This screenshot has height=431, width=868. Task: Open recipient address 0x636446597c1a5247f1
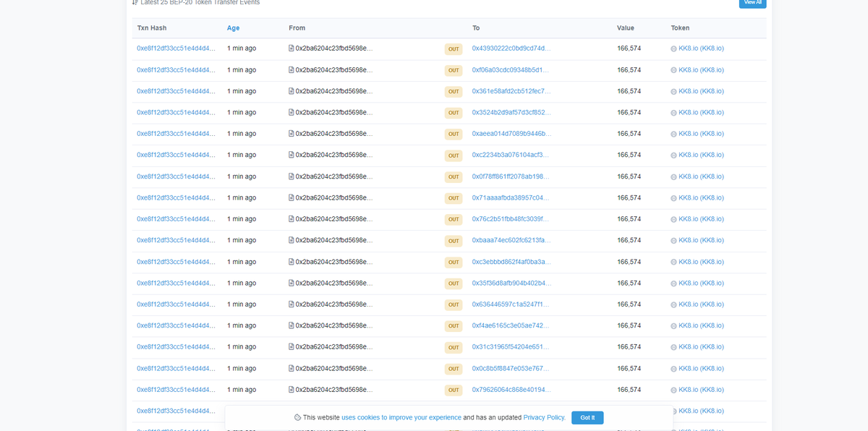pos(511,304)
